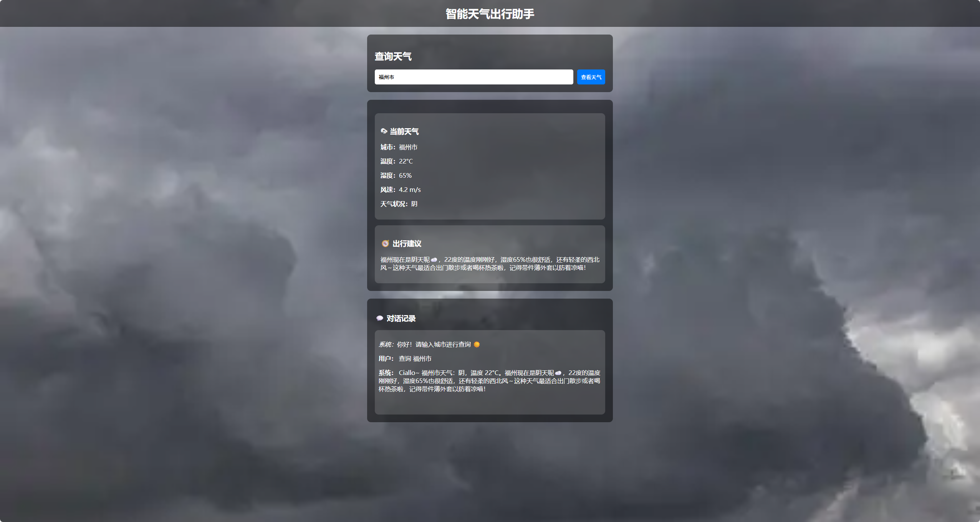This screenshot has height=522, width=980.
Task: Click the cloud emoji in the chat reply
Action: pyautogui.click(x=558, y=373)
